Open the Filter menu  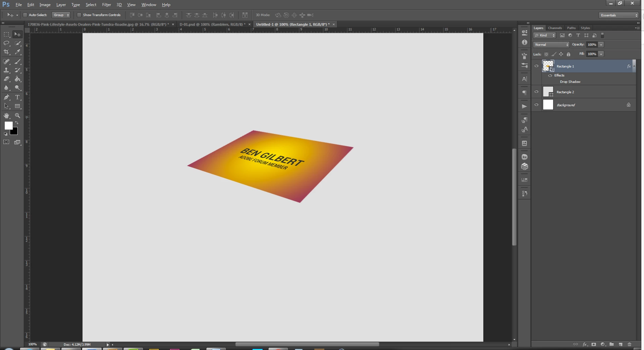click(106, 5)
